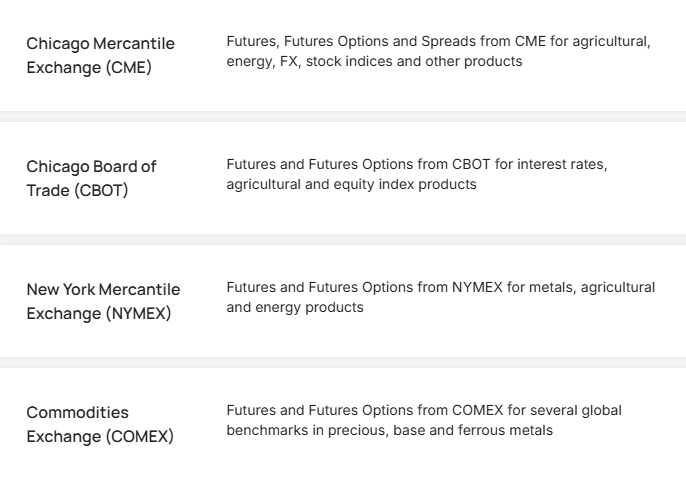
Task: Click 'agricultural and equity index products' line
Action: click(x=351, y=185)
